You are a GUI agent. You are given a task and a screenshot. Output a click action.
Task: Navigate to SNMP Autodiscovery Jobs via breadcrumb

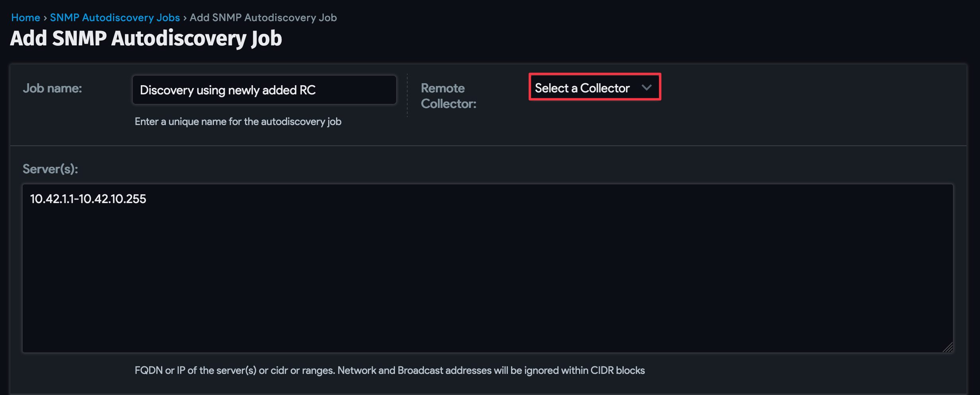pyautogui.click(x=115, y=18)
